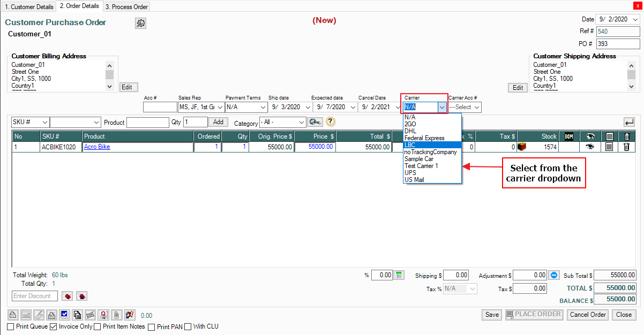Viewport: 644px width, 335px height.
Task: Delete the Acro Bike row with the trash icon
Action: pyautogui.click(x=626, y=147)
